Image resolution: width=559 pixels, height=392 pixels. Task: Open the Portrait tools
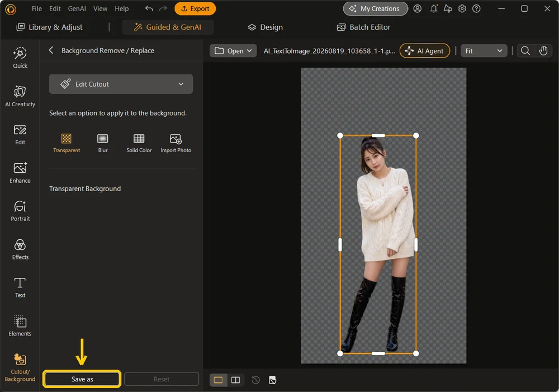[20, 211]
